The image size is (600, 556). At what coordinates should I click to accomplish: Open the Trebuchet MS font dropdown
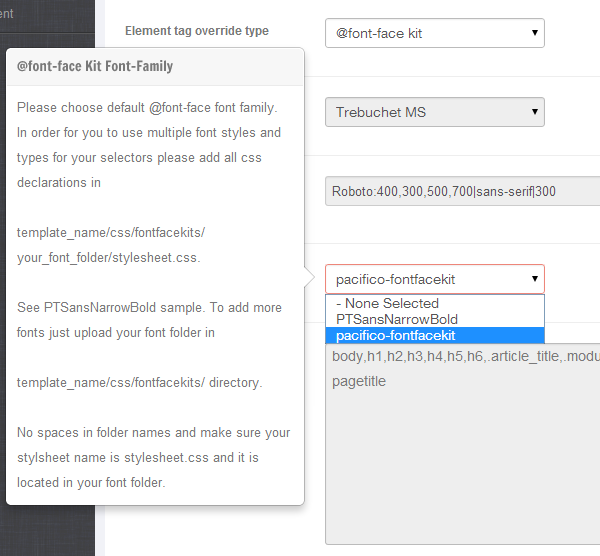tap(435, 112)
